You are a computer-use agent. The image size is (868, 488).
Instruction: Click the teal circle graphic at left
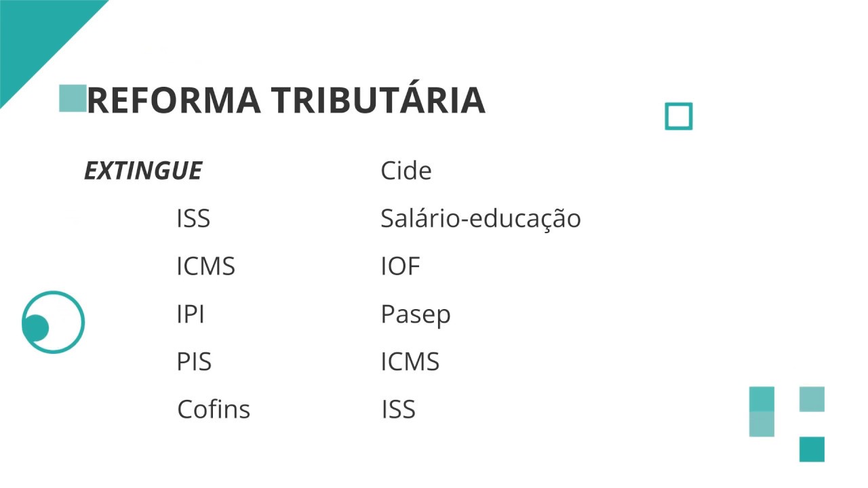pos(53,322)
